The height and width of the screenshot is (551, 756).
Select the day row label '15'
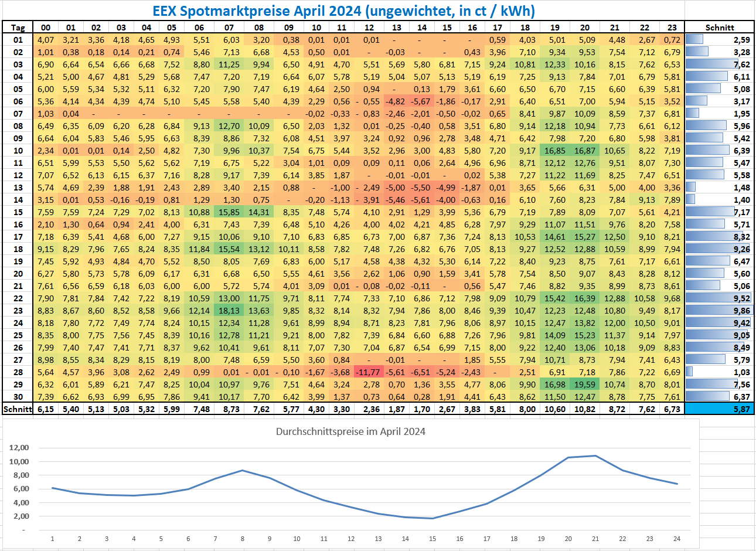tap(18, 212)
